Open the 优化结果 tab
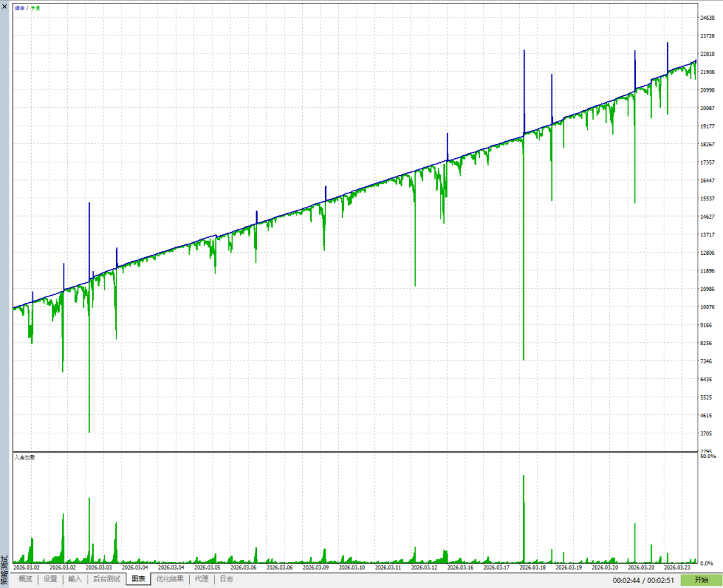Screen dimensions: 723x588 point(169,579)
